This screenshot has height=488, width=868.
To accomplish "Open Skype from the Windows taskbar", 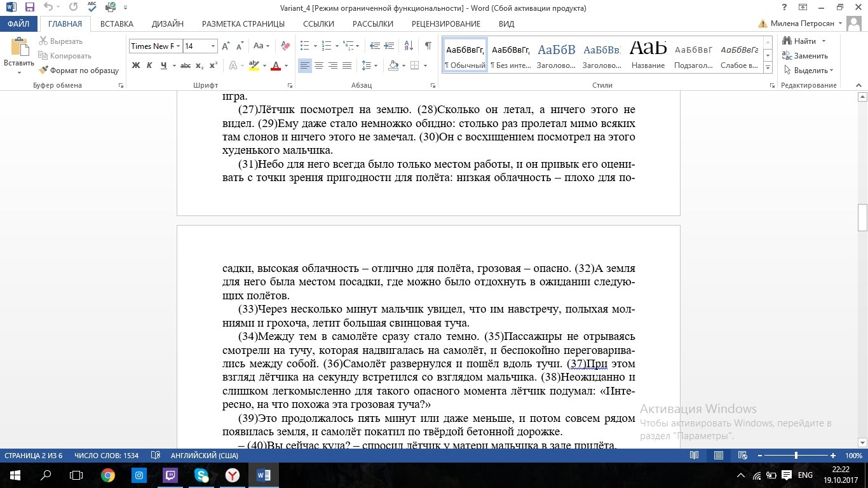I will click(201, 475).
